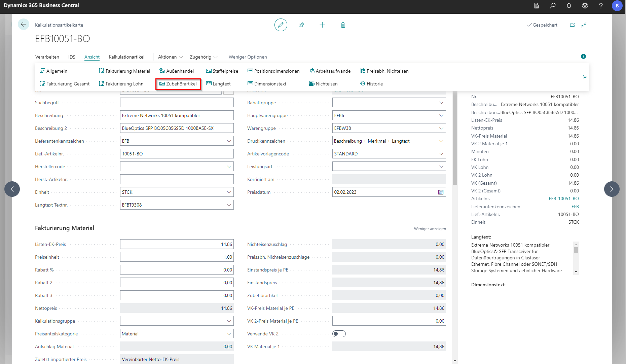Click the Langtext scrollbar down arrow

pos(576,272)
